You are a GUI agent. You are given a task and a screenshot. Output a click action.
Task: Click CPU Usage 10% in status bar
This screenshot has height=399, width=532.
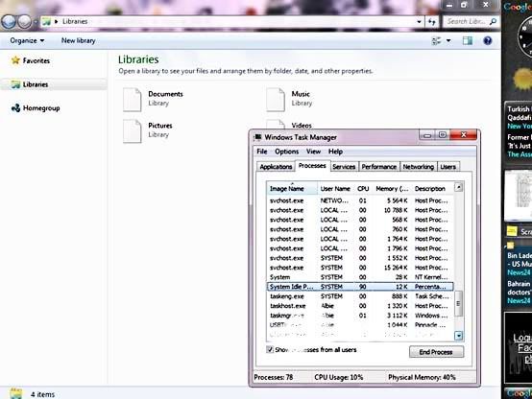tap(338, 377)
